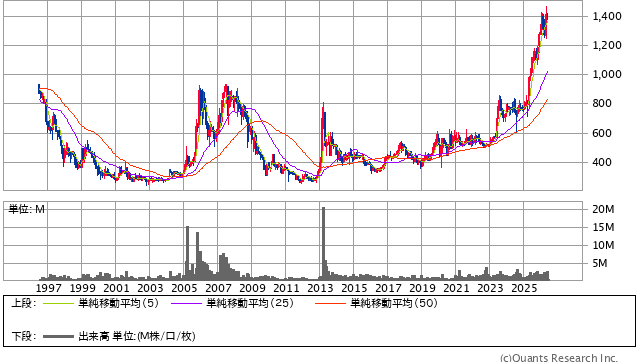
Task: Click the 単純移動平均(50) legend label
Action: (394, 303)
